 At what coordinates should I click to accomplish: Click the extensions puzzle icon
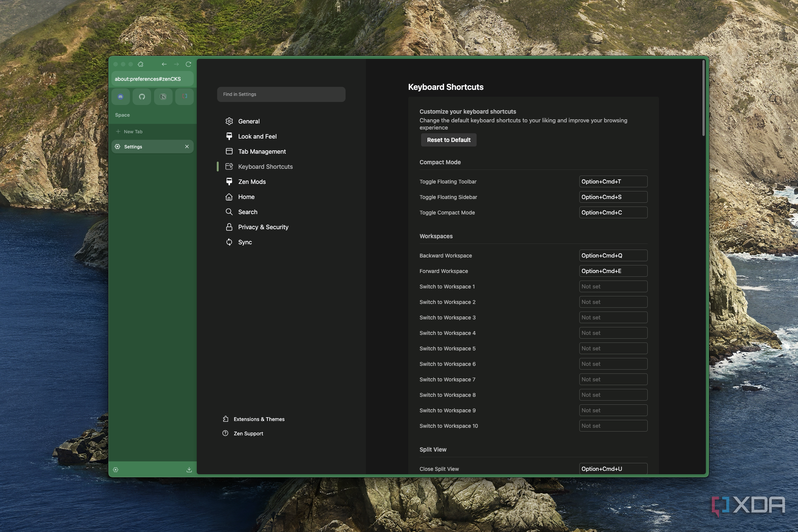pos(140,64)
